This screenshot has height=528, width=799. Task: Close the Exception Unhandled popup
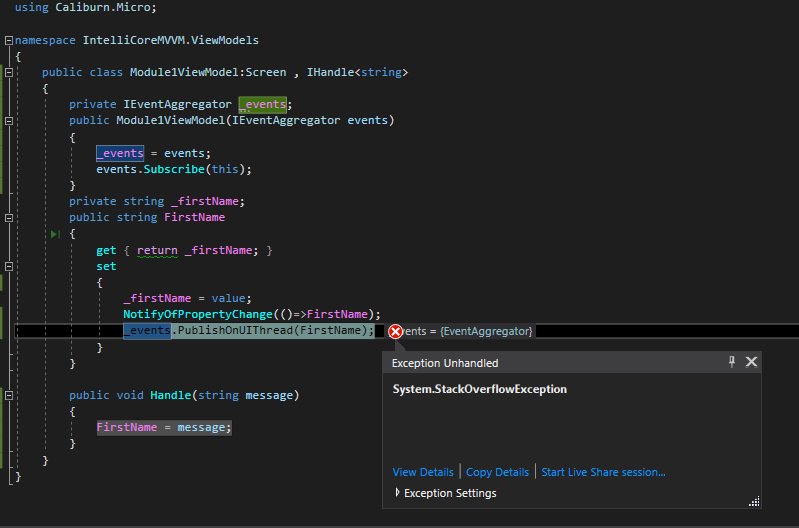pyautogui.click(x=752, y=362)
